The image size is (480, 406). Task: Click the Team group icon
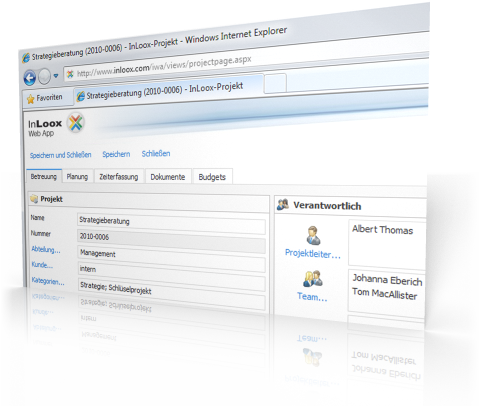pyautogui.click(x=313, y=279)
